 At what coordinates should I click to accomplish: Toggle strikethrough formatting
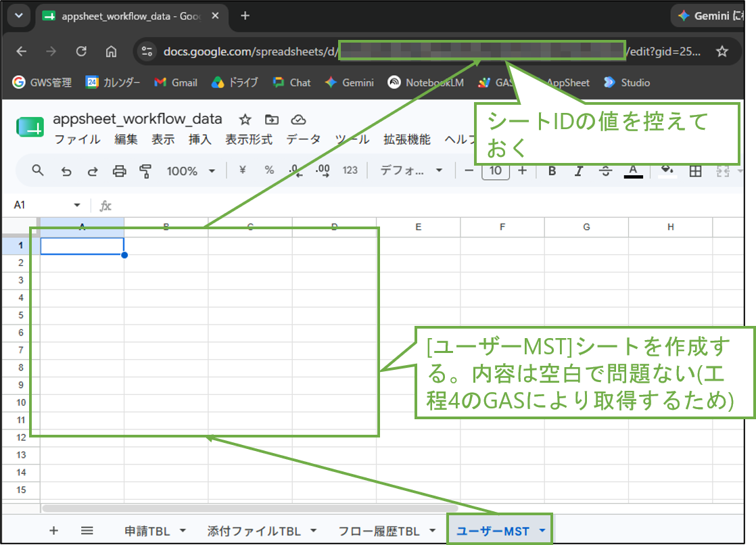tap(606, 170)
